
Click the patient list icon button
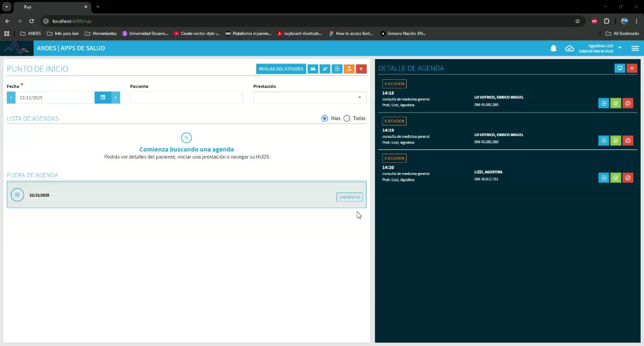[x=325, y=69]
